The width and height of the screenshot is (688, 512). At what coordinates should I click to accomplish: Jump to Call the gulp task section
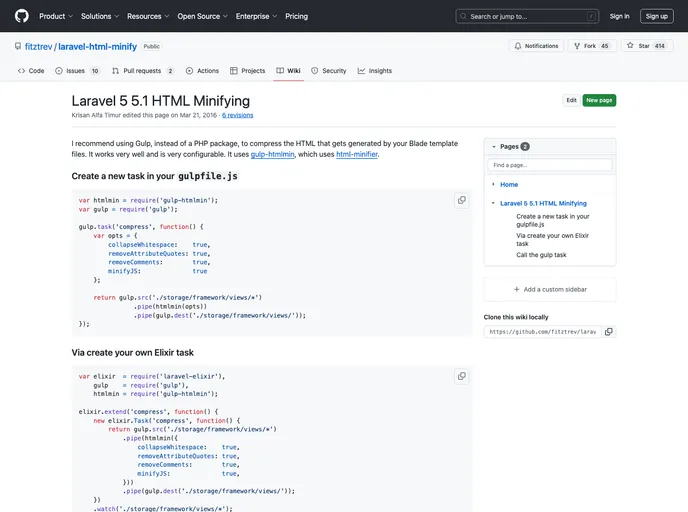[541, 255]
